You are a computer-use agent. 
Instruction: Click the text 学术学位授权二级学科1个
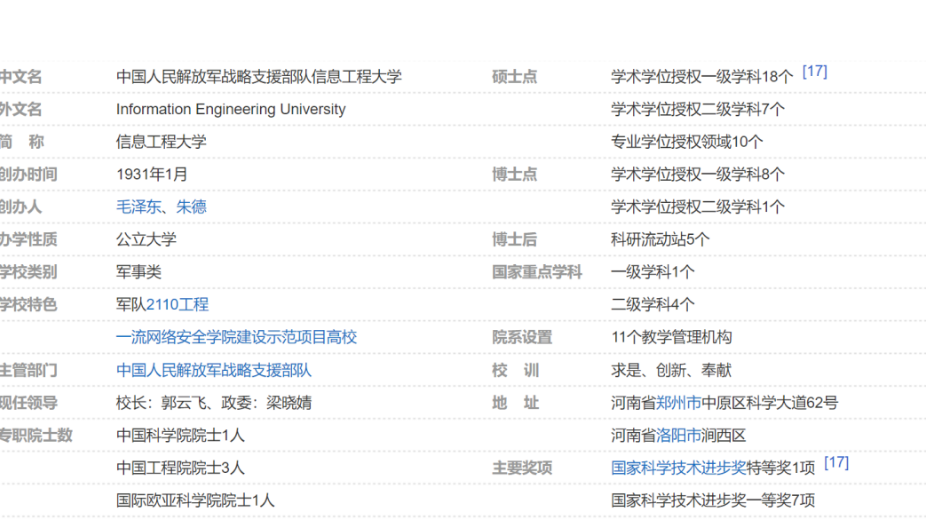(697, 207)
